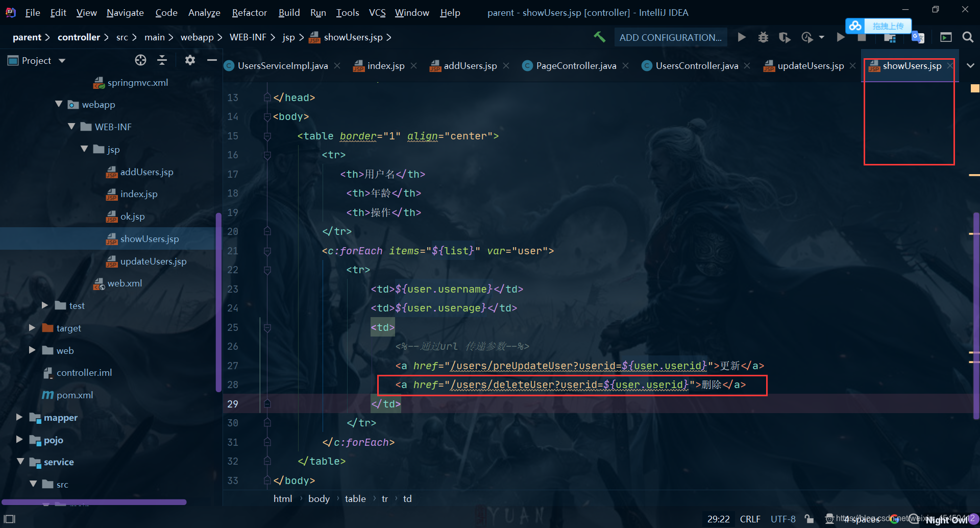Click the UTF-8 encoding status
The image size is (980, 528).
click(783, 519)
